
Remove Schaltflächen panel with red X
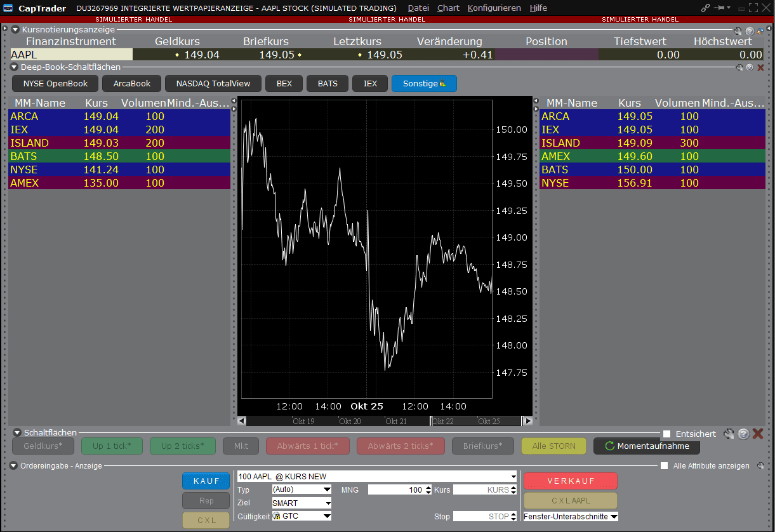(758, 434)
